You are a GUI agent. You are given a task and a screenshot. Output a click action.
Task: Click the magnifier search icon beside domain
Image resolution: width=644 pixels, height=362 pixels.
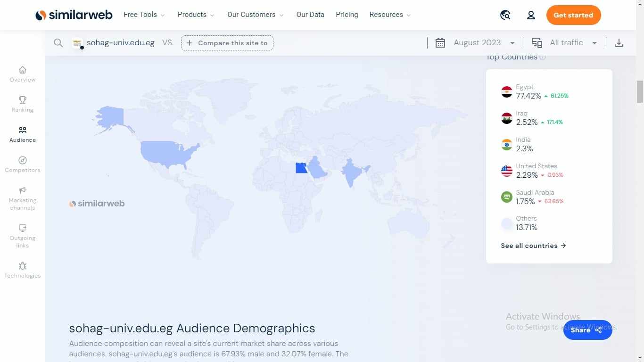tap(58, 43)
